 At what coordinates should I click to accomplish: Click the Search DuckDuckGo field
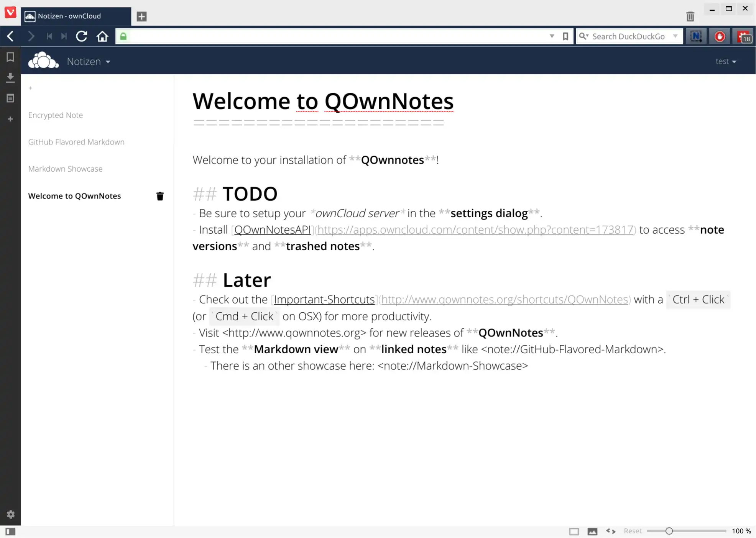click(x=629, y=36)
